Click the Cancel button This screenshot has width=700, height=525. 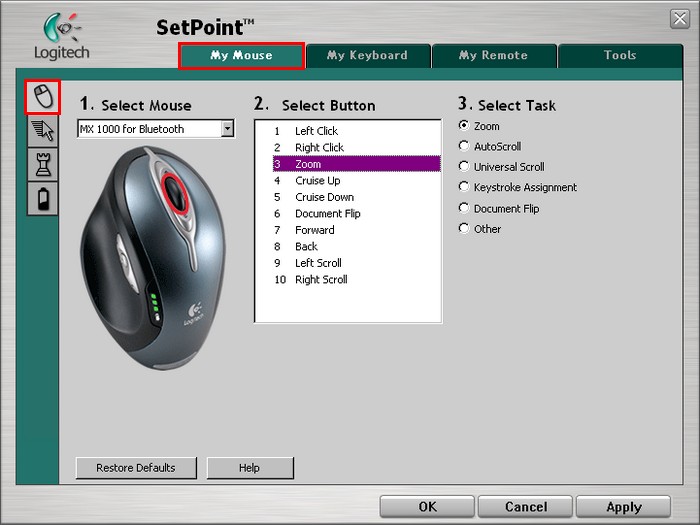click(525, 507)
